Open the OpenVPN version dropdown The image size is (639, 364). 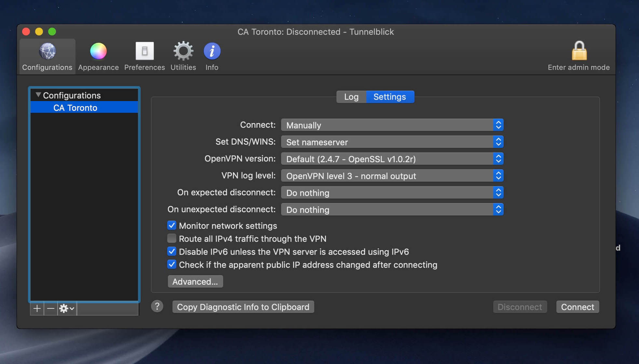[392, 159]
